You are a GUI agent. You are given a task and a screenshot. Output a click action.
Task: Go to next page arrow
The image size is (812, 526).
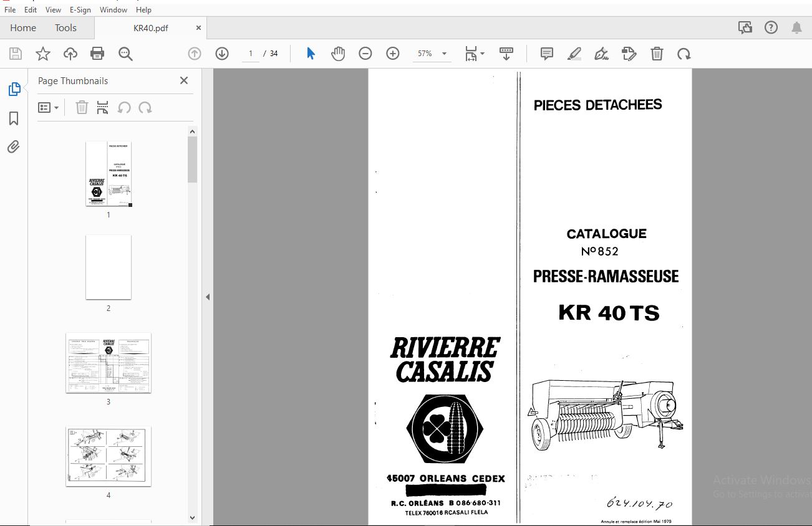[222, 54]
